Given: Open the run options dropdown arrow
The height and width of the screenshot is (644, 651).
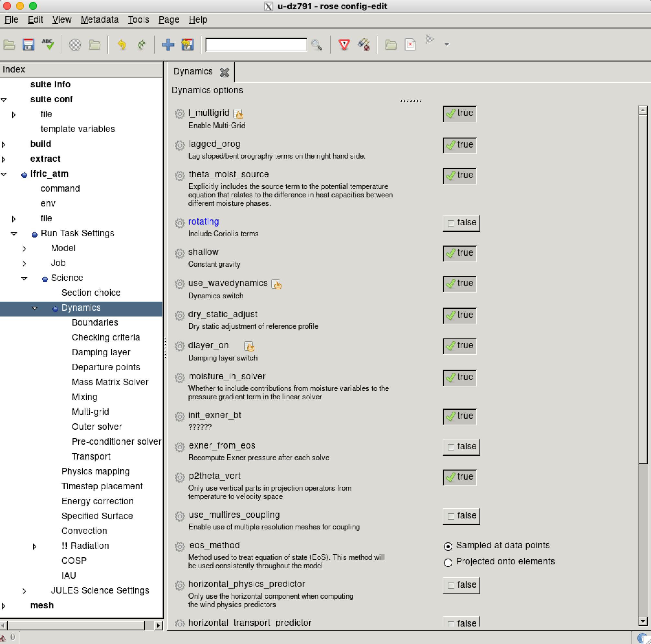Looking at the screenshot, I should point(447,44).
